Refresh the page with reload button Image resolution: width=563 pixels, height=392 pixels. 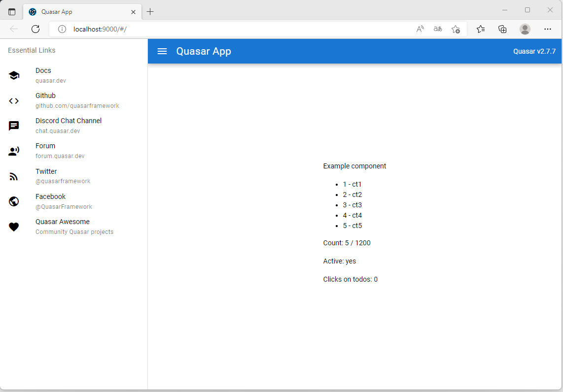(x=35, y=29)
